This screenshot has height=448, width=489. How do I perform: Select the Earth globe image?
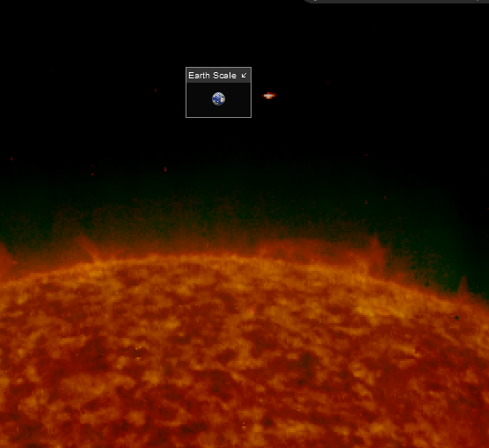[218, 99]
